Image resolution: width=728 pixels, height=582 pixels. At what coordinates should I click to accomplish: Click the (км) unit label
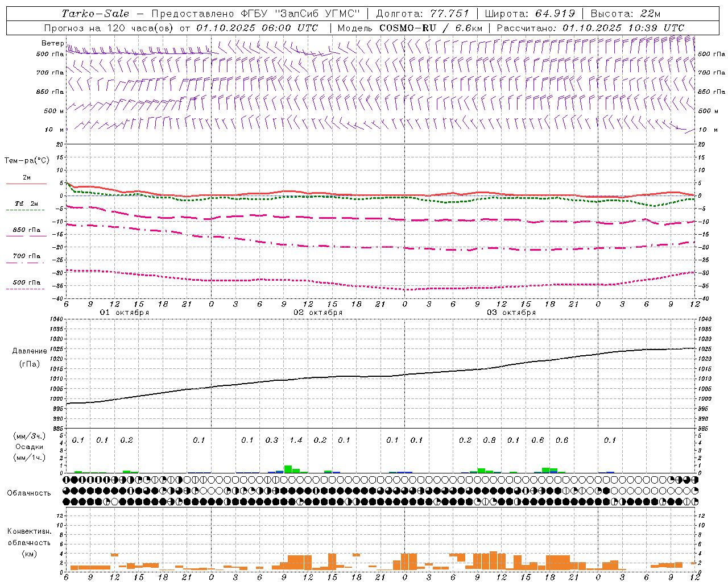[29, 554]
